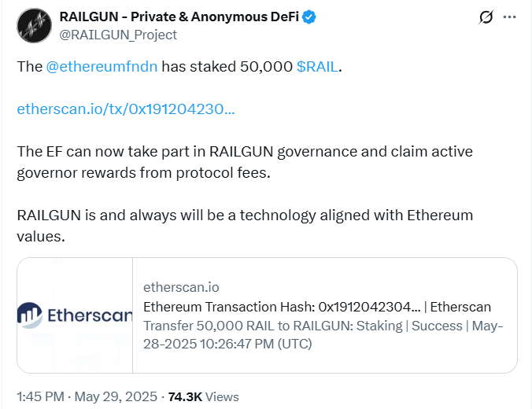Click the 74.3K Views count
Viewport: 532px width, 409px height.
[x=204, y=396]
